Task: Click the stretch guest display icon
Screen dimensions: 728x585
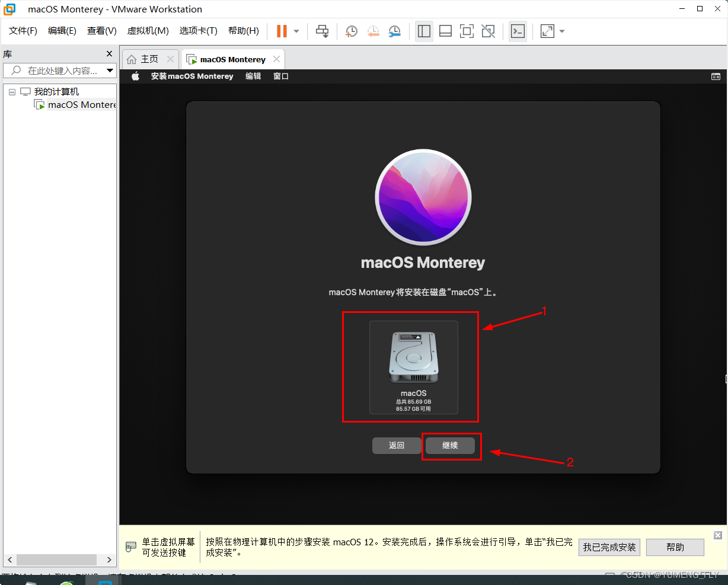Action: 547,31
